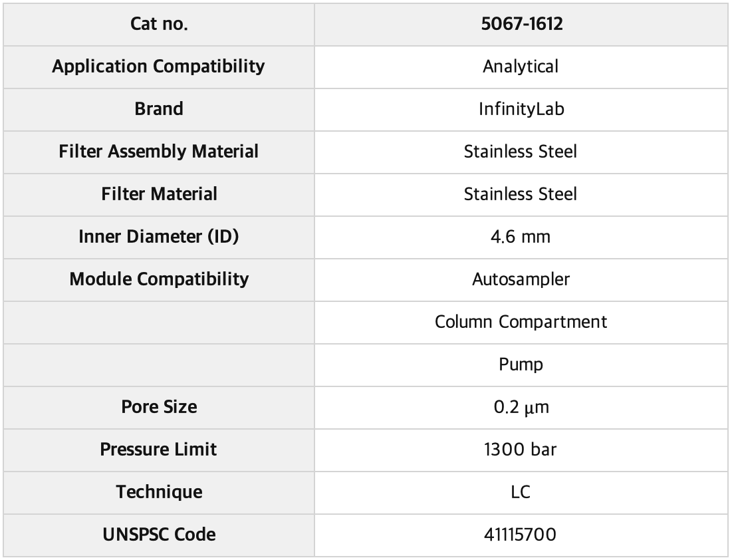This screenshot has height=560, width=730.
Task: Click the Column Compartment entry
Action: tap(521, 323)
